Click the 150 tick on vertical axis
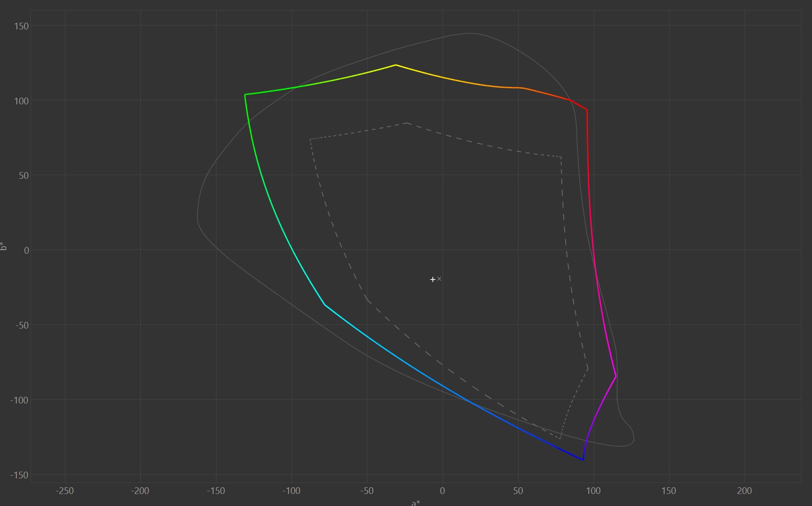The width and height of the screenshot is (812, 506). [21, 26]
